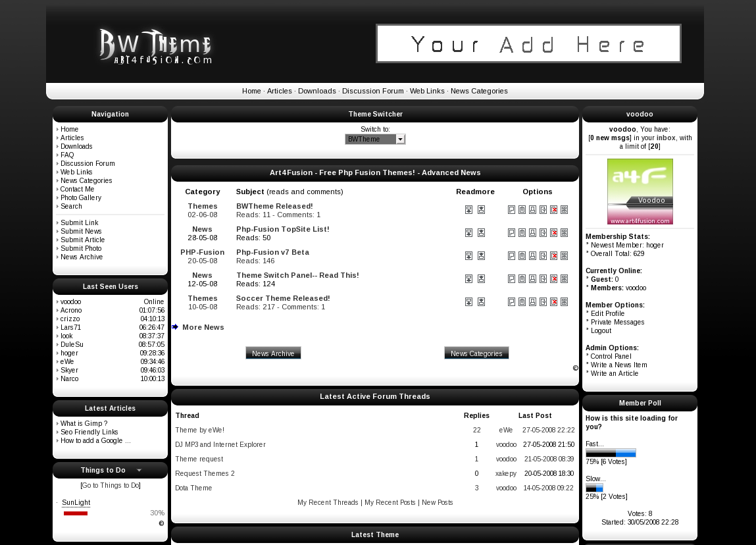The height and width of the screenshot is (545, 756).
Task: Click New Posts link under forum threads
Action: point(438,503)
